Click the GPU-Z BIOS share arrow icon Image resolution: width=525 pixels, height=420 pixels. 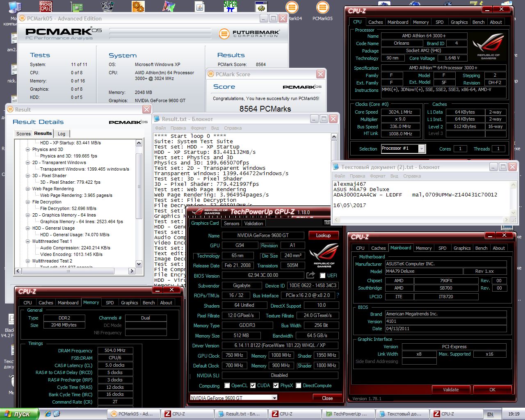click(310, 275)
